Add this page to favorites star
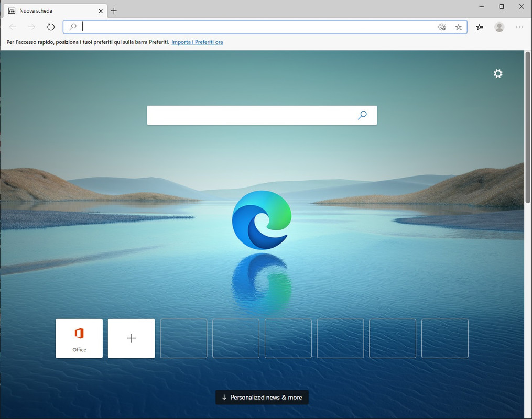The image size is (532, 419). pos(459,27)
